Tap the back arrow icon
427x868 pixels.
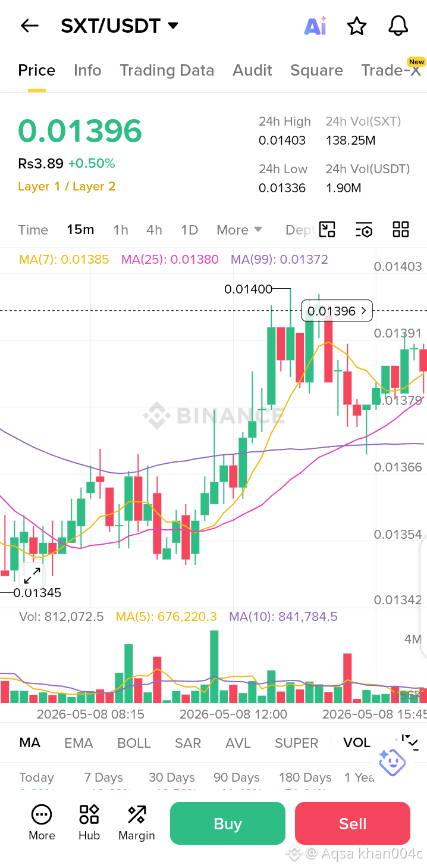[29, 26]
